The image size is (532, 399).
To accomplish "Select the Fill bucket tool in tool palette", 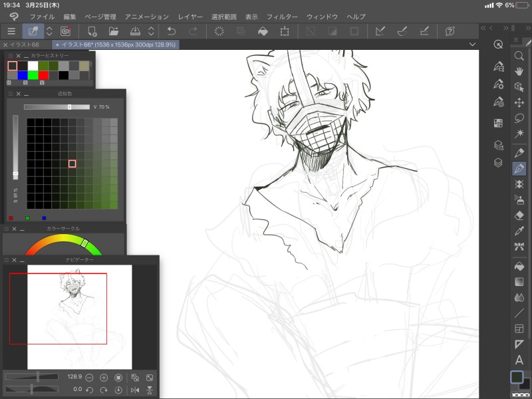I will click(x=519, y=266).
